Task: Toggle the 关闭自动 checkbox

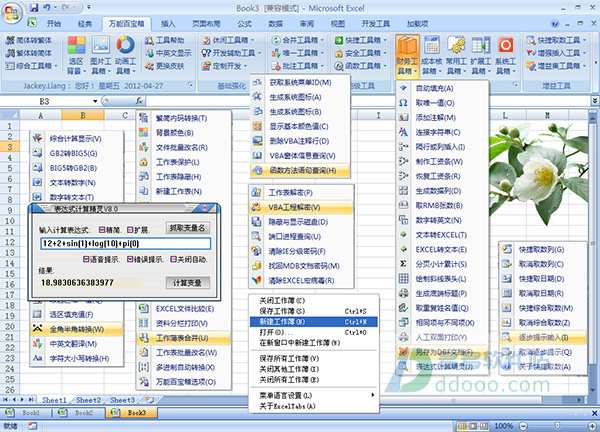Action: [173, 259]
